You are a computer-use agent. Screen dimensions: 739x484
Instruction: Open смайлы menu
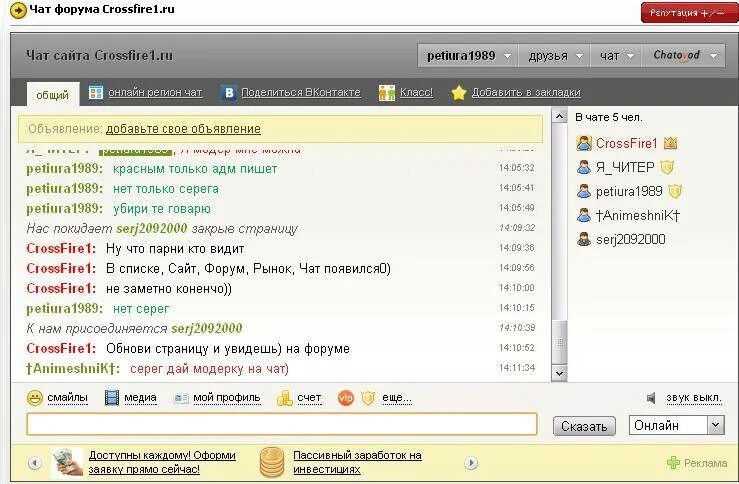point(67,398)
